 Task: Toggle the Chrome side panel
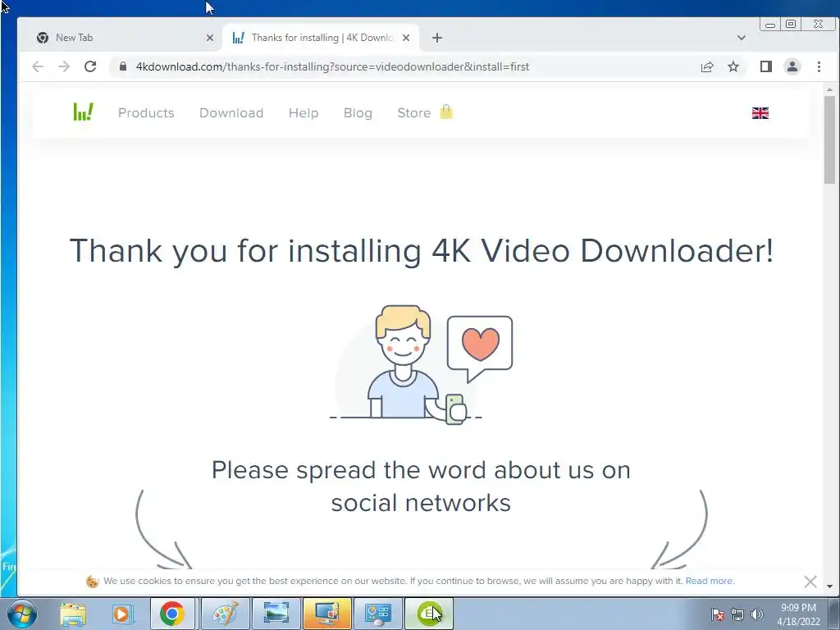[766, 66]
